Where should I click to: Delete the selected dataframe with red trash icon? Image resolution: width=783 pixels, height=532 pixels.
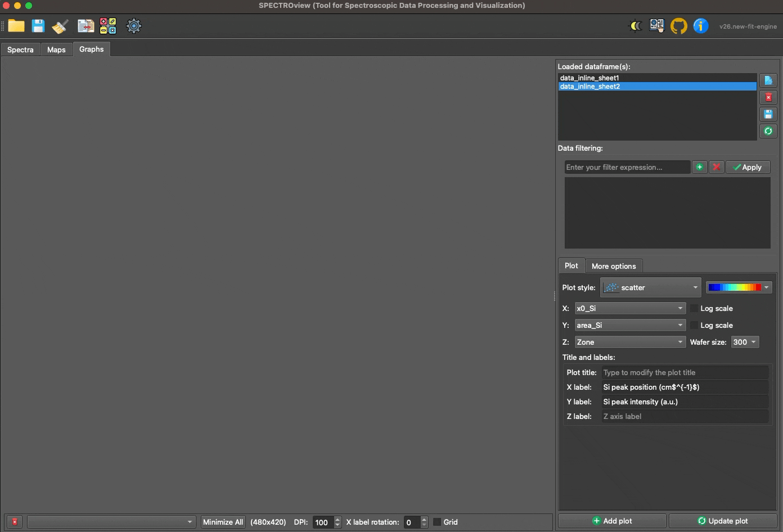pos(768,97)
